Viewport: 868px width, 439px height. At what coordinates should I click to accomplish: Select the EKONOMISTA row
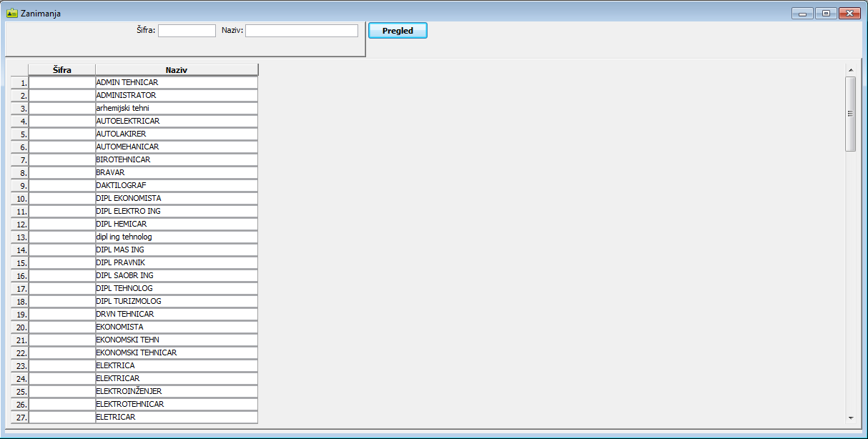(176, 327)
